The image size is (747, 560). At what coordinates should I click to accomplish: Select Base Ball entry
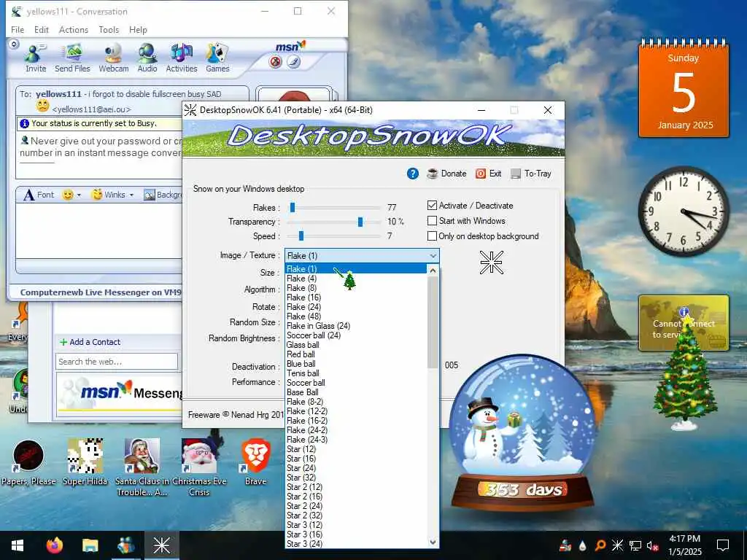click(356, 392)
